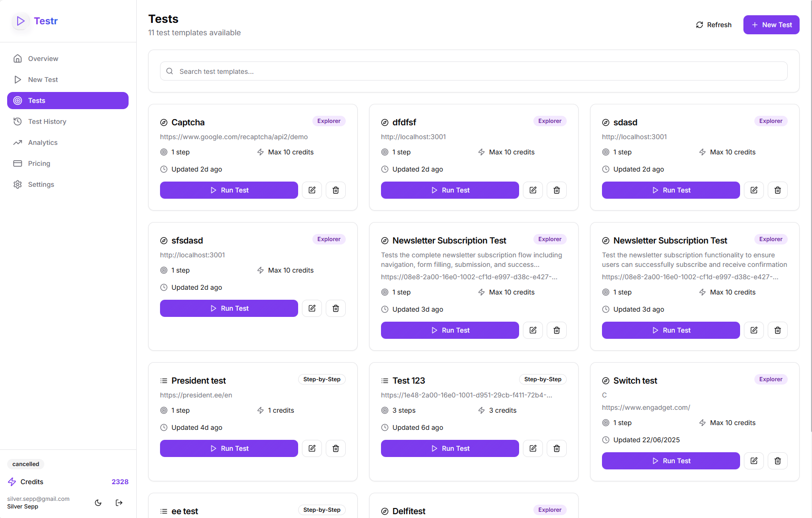This screenshot has height=518, width=812.
Task: Run the Newsletter test described as "Tests the complete"
Action: click(x=450, y=330)
